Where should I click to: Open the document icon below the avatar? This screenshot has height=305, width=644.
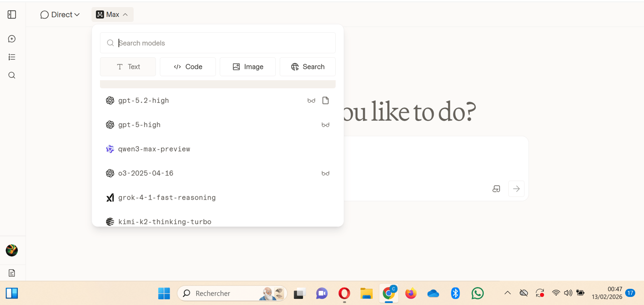(12, 273)
